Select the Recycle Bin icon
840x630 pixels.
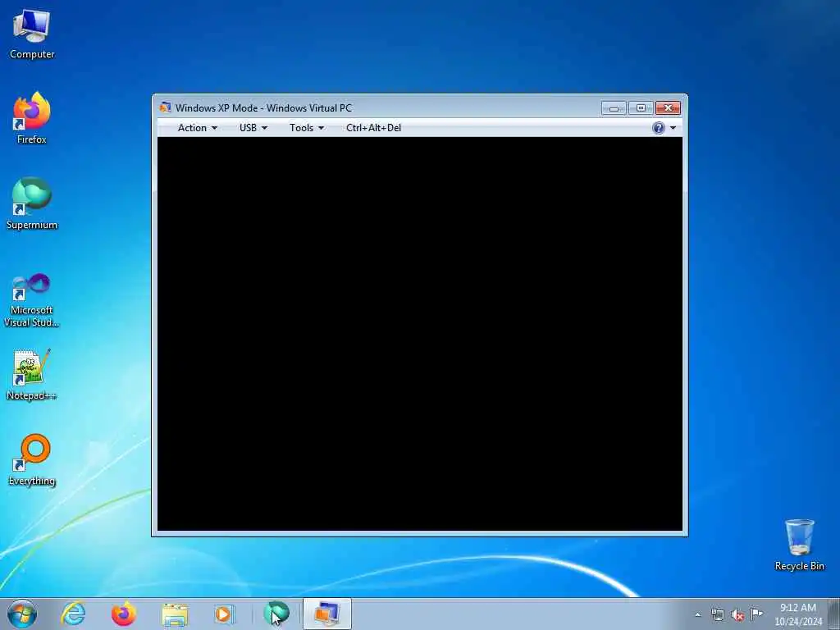tap(799, 545)
